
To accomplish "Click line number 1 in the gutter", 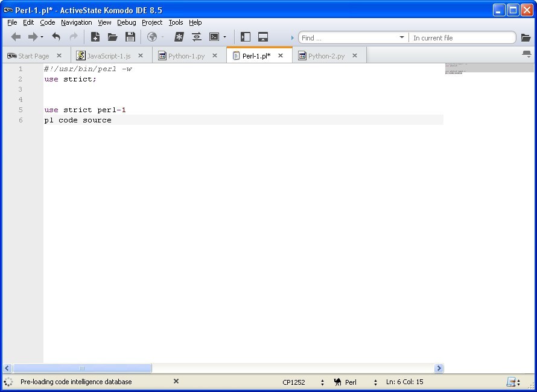I will pos(21,69).
